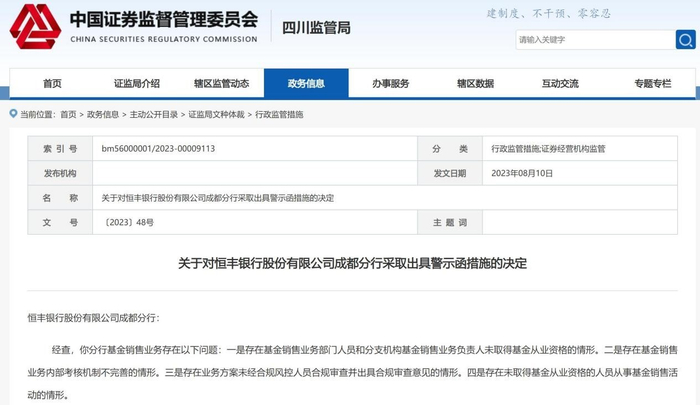Click the 主题词 table label

tap(450, 222)
